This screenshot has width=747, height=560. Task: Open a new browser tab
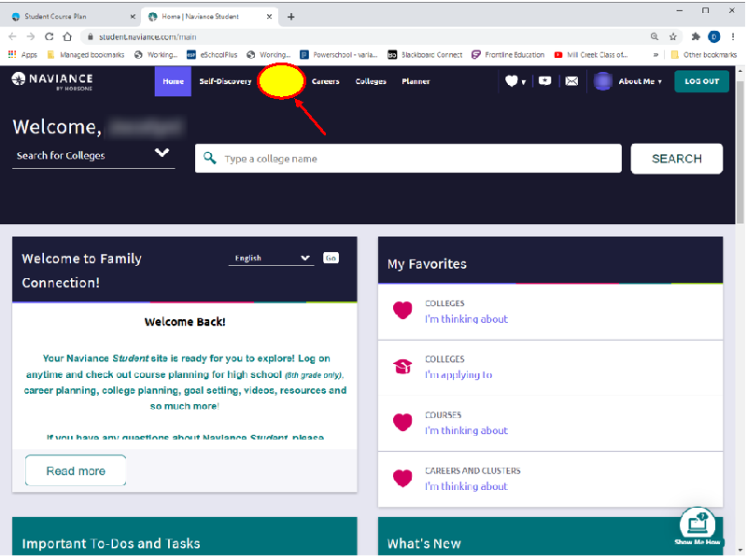(x=291, y=17)
